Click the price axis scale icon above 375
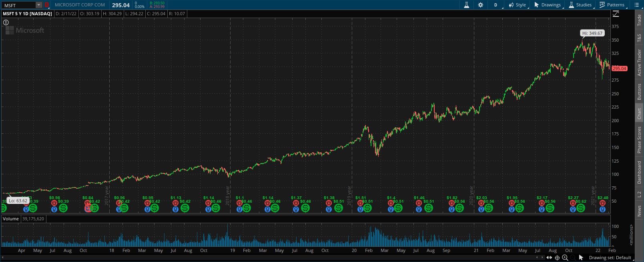The height and width of the screenshot is (262, 644). click(616, 14)
